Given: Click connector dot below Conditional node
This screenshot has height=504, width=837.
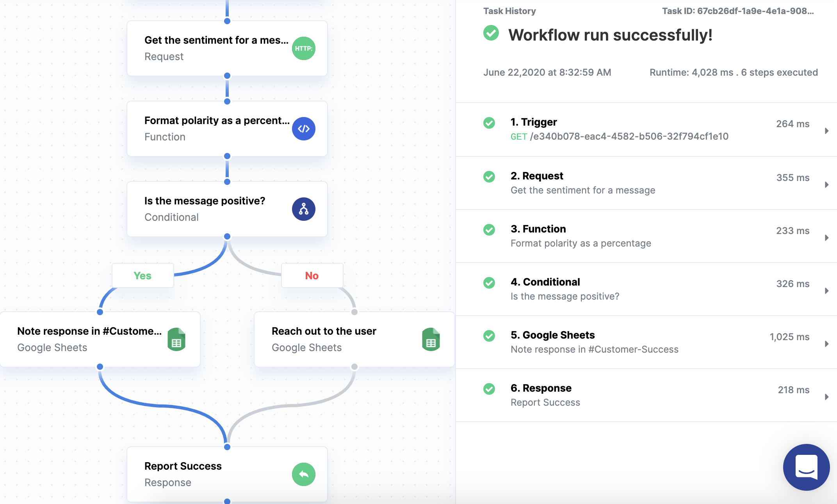Looking at the screenshot, I should [227, 236].
